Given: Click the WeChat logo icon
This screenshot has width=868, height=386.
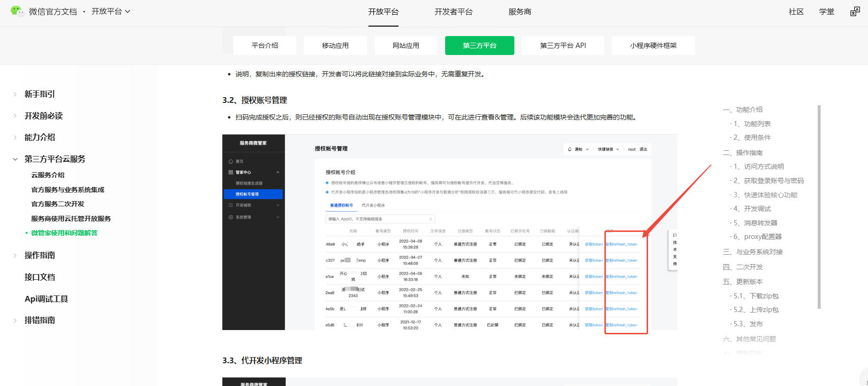Looking at the screenshot, I should tap(17, 11).
